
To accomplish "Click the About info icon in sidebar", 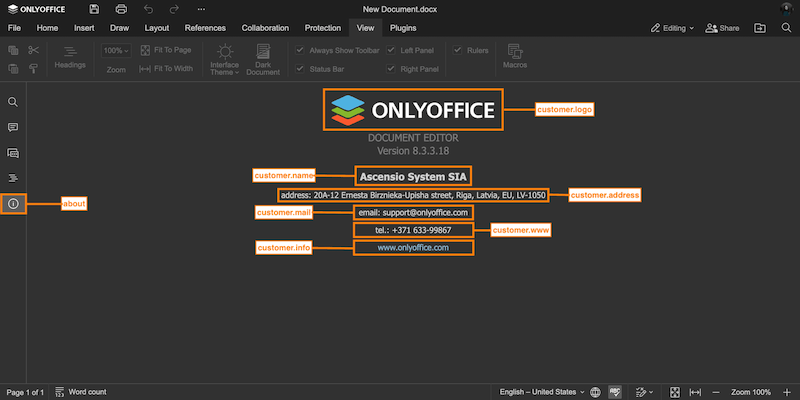I will click(13, 204).
